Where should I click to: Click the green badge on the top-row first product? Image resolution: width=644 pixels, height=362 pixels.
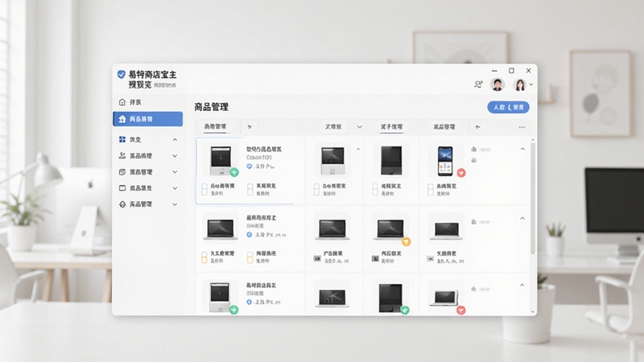tap(234, 172)
